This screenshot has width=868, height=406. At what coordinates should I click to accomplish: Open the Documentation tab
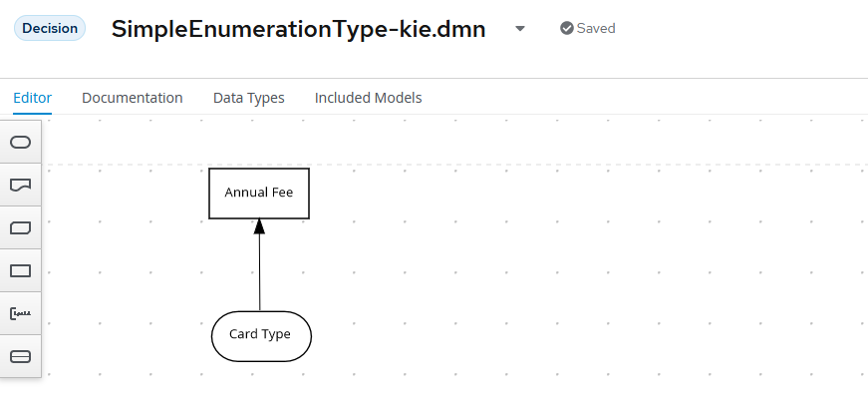click(133, 98)
